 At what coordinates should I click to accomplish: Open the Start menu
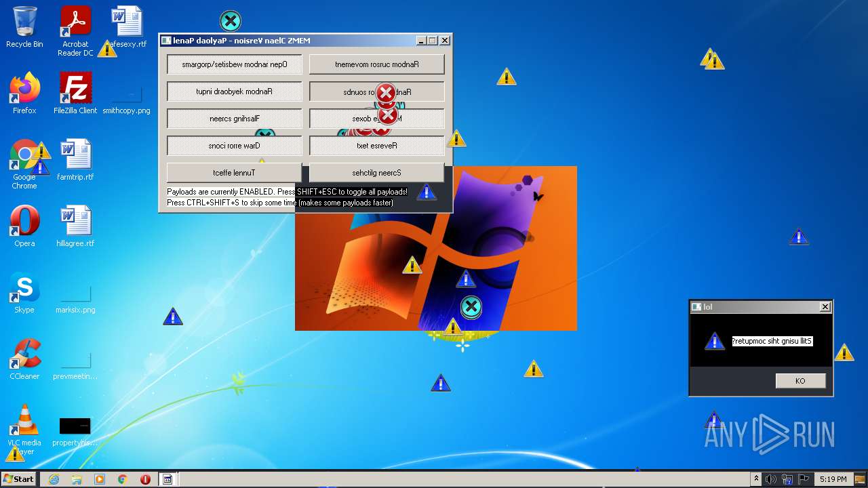(19, 479)
